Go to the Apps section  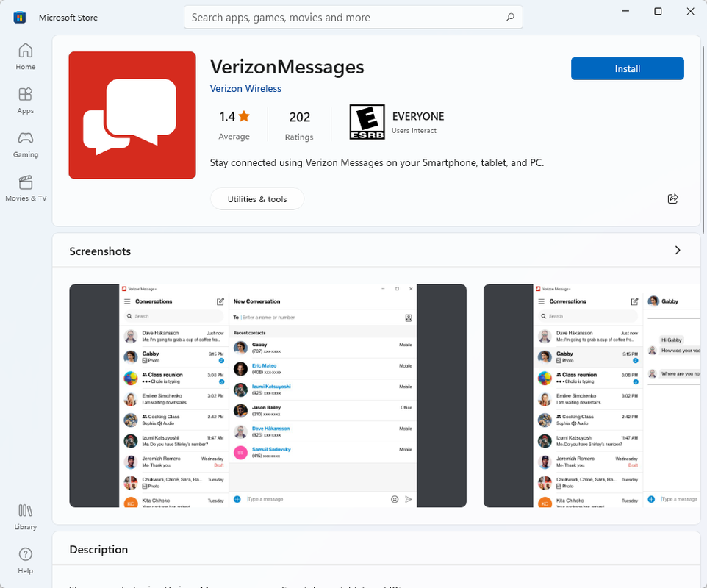click(x=26, y=101)
